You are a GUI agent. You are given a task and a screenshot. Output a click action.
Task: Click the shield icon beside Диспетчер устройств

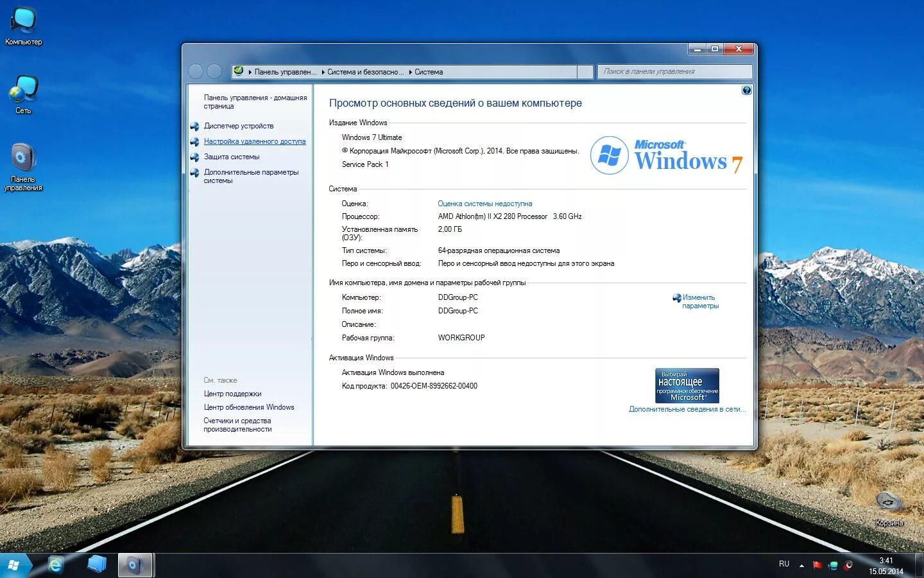click(194, 126)
